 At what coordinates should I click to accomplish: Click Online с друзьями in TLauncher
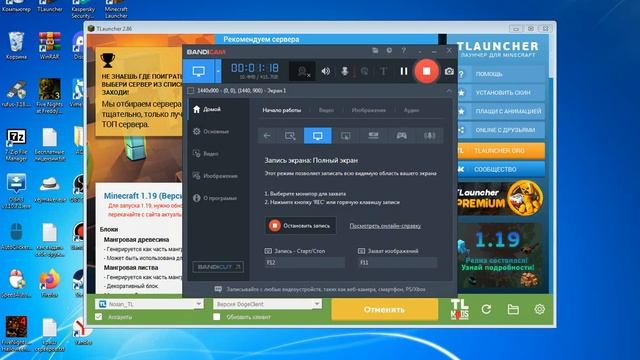[501, 130]
